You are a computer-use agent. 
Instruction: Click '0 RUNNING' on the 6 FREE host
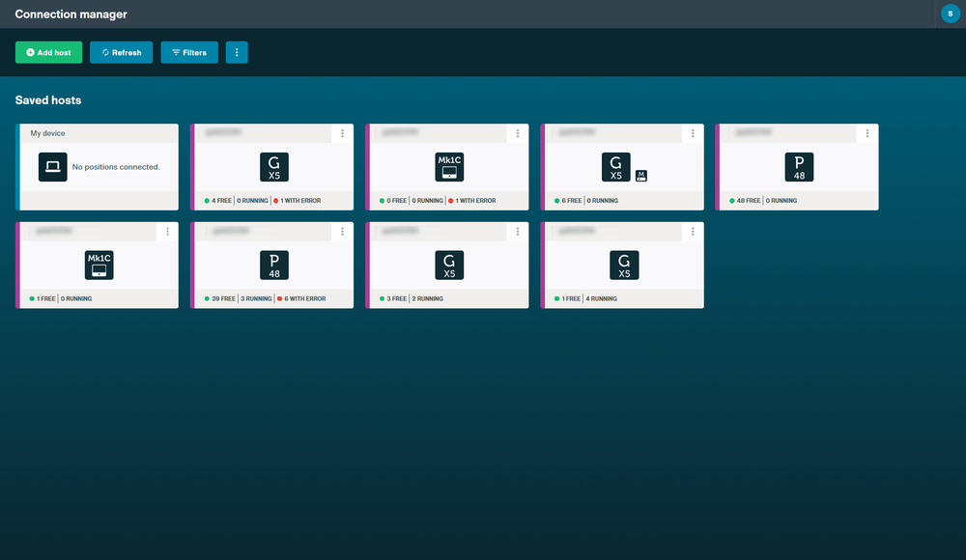click(603, 201)
